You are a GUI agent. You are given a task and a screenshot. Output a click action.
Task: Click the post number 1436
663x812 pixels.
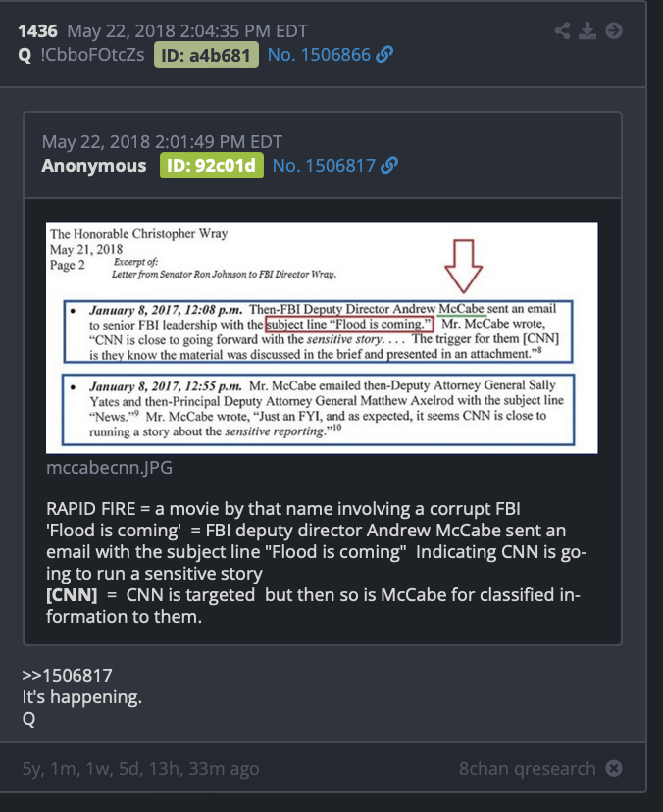click(38, 31)
